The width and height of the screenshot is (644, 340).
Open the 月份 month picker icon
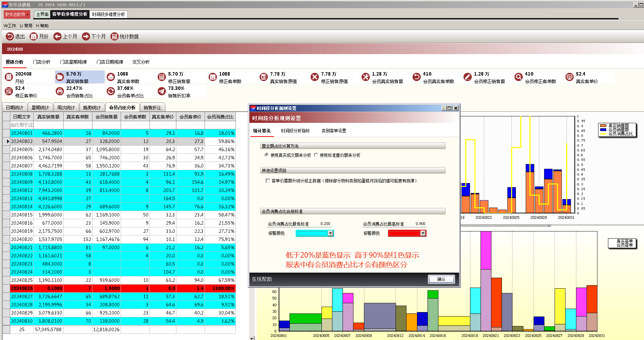(33, 36)
